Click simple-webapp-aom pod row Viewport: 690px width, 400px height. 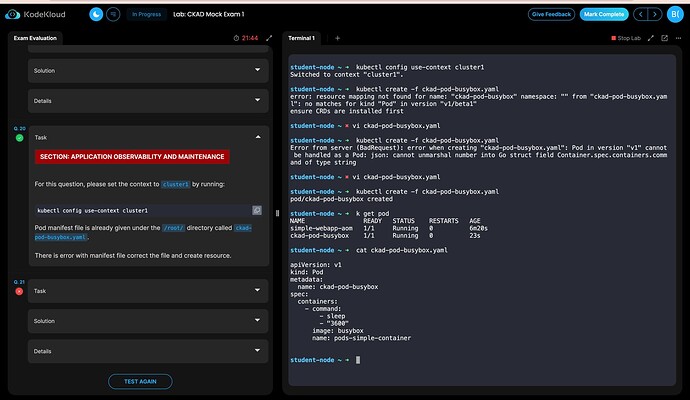(x=389, y=228)
